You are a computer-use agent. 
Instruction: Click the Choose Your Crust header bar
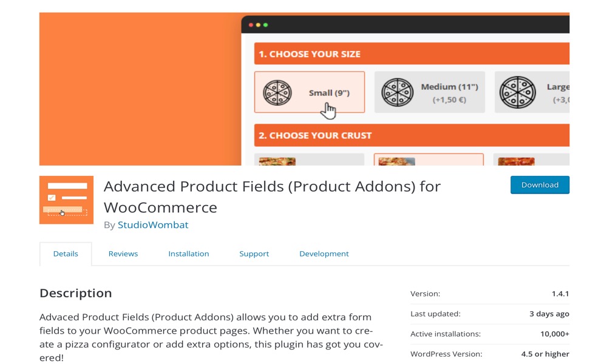tap(412, 135)
